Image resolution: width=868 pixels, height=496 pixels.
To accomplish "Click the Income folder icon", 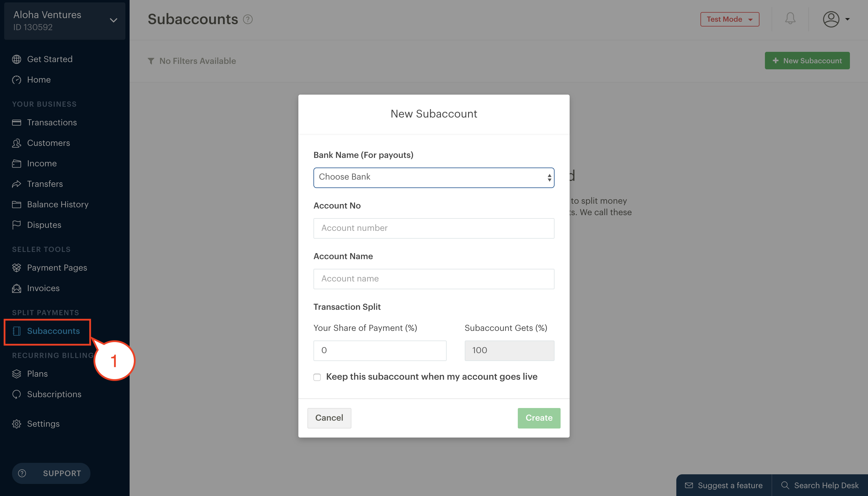I will click(x=16, y=164).
